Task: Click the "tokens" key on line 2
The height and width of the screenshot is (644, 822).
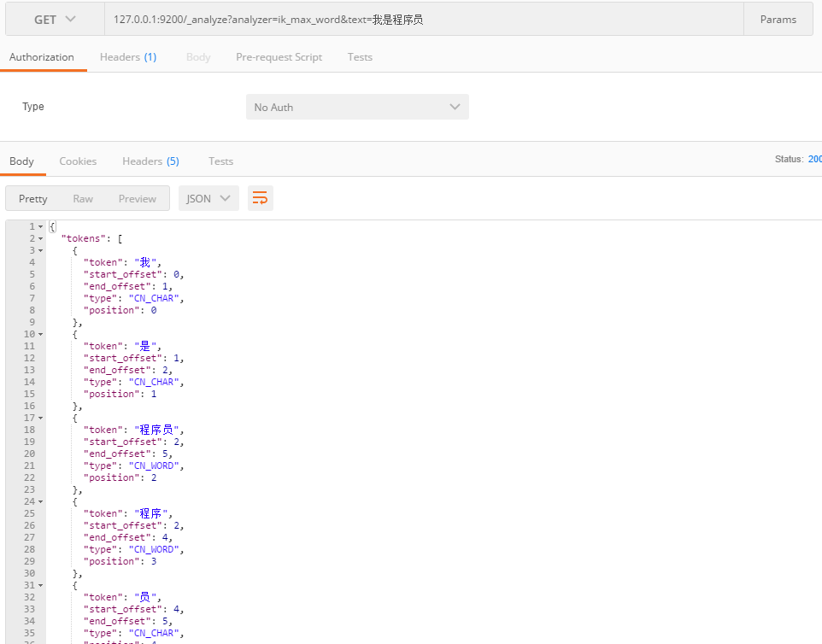Action: point(84,238)
